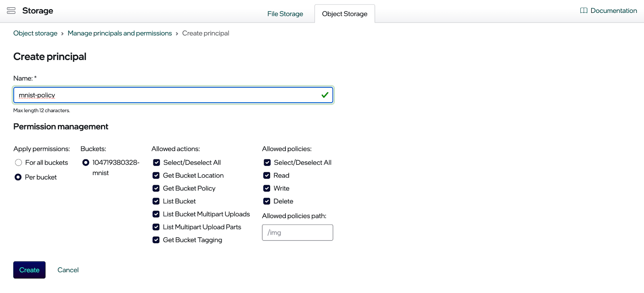Image resolution: width=644 pixels, height=293 pixels.
Task: Disable the Delete policy checkbox
Action: [267, 201]
